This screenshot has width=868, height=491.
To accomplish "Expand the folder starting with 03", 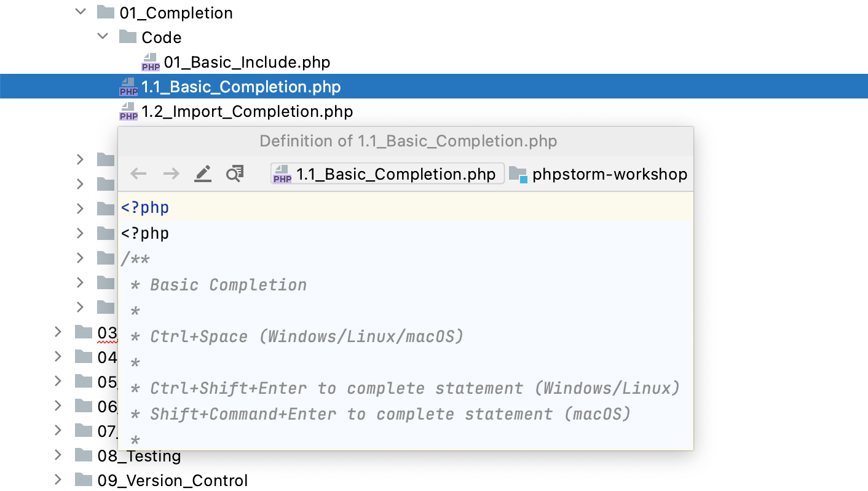I will [58, 332].
